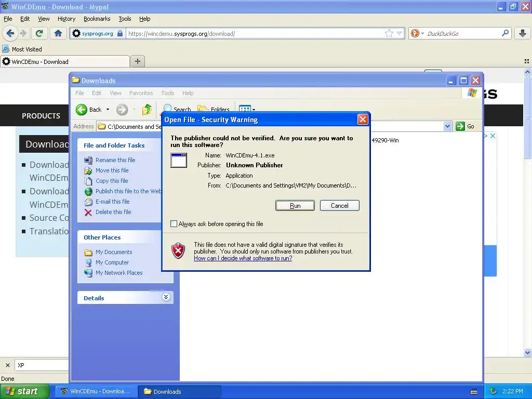Click the red X Delete this file icon
The height and width of the screenshot is (399, 532).
pyautogui.click(x=88, y=212)
